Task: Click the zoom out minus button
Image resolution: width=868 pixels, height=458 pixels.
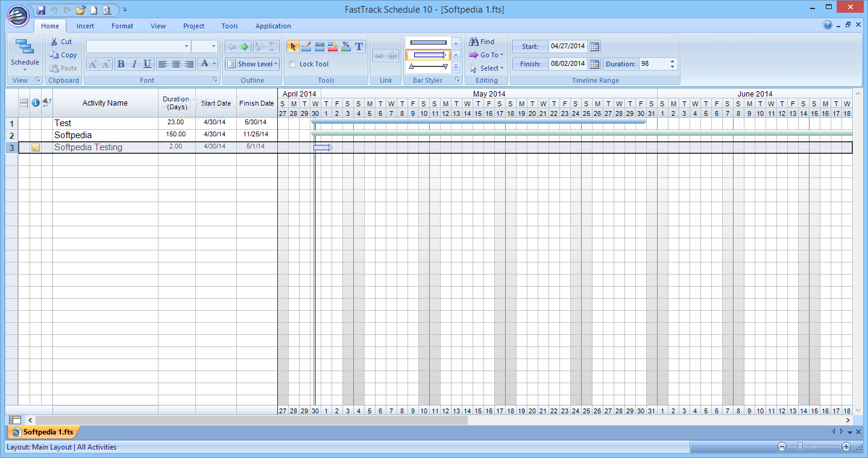Action: tap(782, 447)
